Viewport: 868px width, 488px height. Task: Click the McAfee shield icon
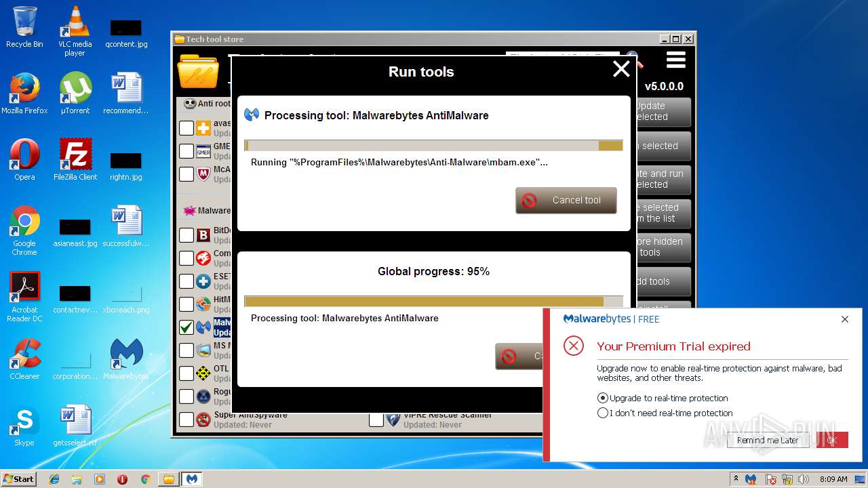[x=203, y=174]
